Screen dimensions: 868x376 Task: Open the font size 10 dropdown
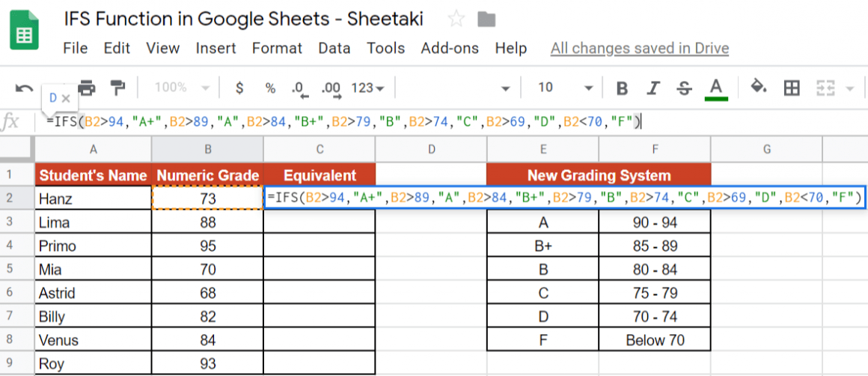point(565,88)
